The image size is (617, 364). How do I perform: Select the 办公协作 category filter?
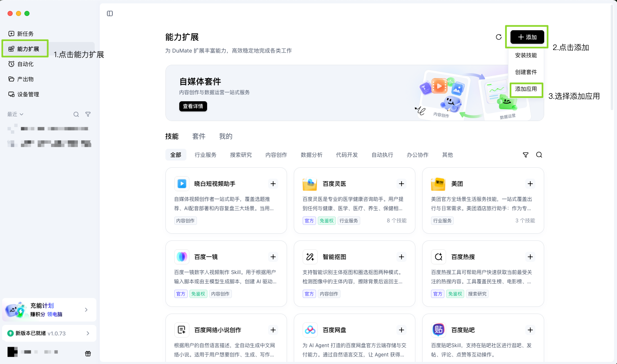coord(418,155)
